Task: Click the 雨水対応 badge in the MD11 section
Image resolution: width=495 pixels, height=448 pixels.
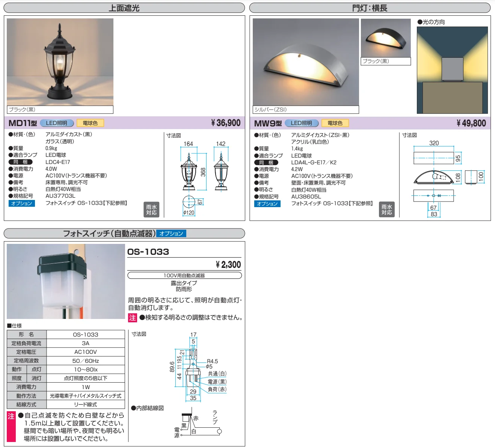Action: pos(151,210)
